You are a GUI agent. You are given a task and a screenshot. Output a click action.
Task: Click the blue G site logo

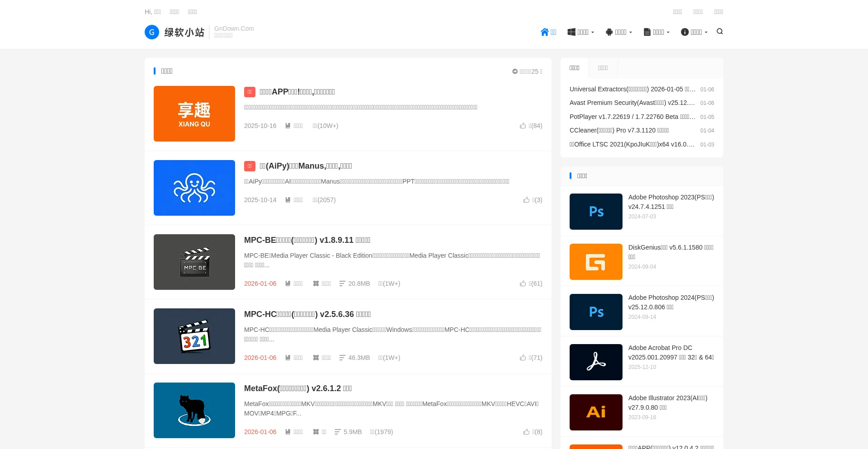pos(152,32)
